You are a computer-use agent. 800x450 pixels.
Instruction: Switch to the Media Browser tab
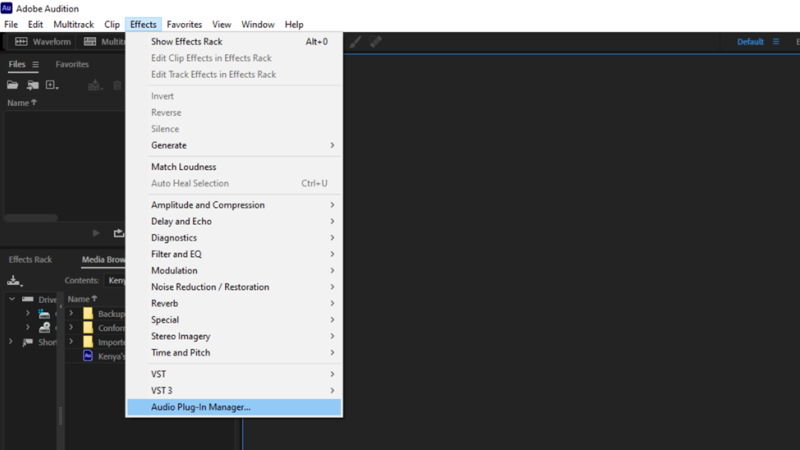pos(104,260)
